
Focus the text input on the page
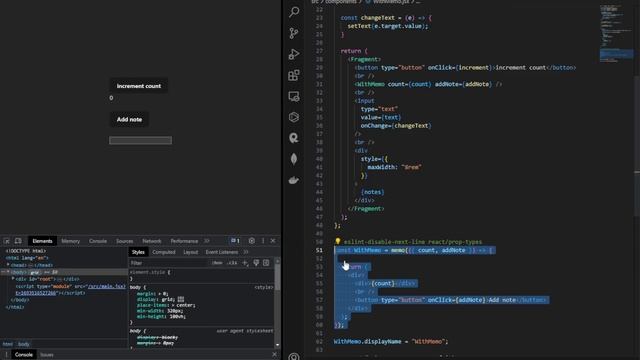[140, 140]
